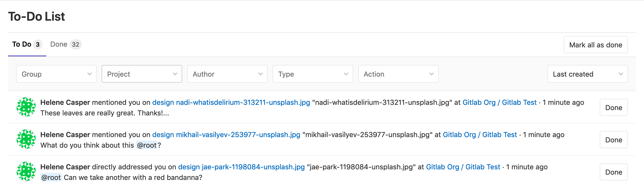Expand the Type filter dropdown
This screenshot has width=644, height=190.
coord(312,74)
